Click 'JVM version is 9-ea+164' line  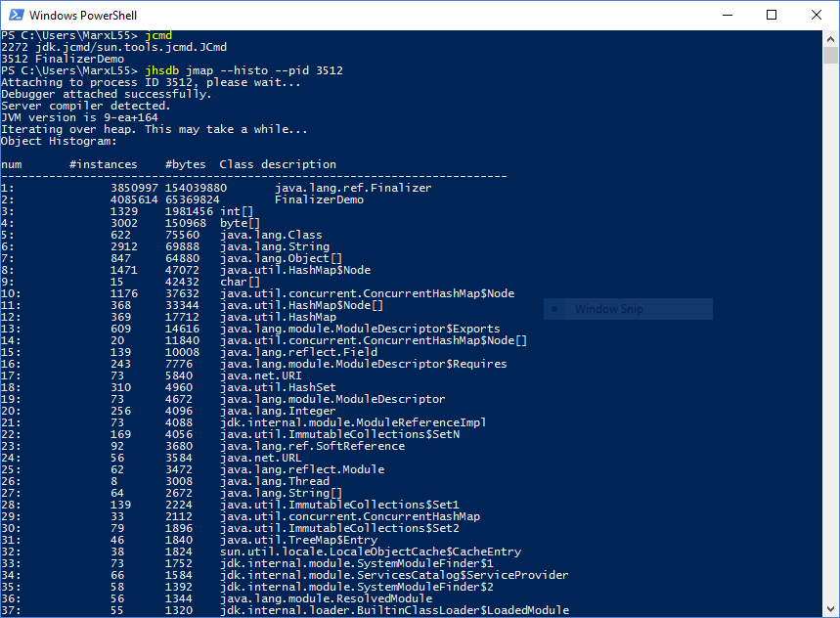(x=79, y=117)
